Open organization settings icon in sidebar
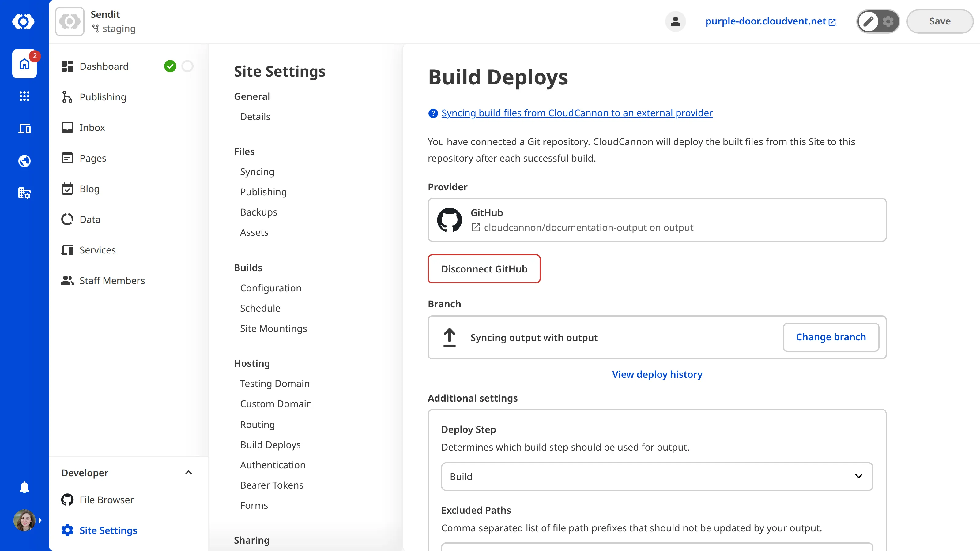 pyautogui.click(x=24, y=193)
